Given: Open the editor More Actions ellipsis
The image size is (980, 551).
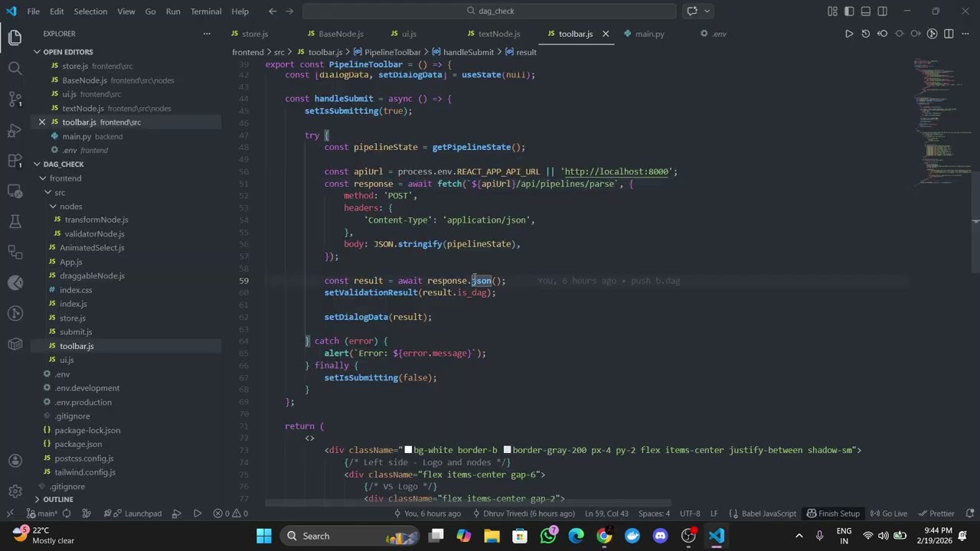Looking at the screenshot, I should coord(965,34).
